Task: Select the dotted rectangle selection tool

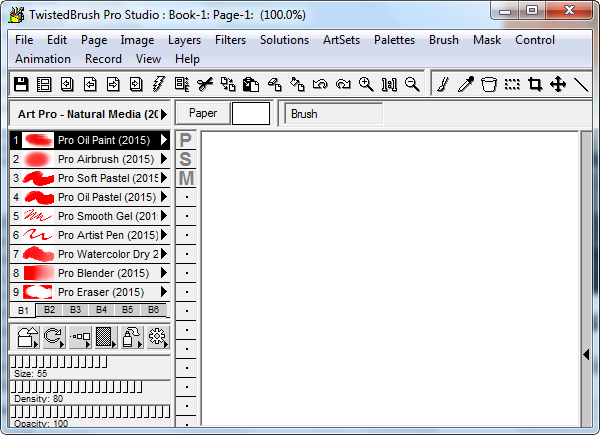Action: pos(512,84)
